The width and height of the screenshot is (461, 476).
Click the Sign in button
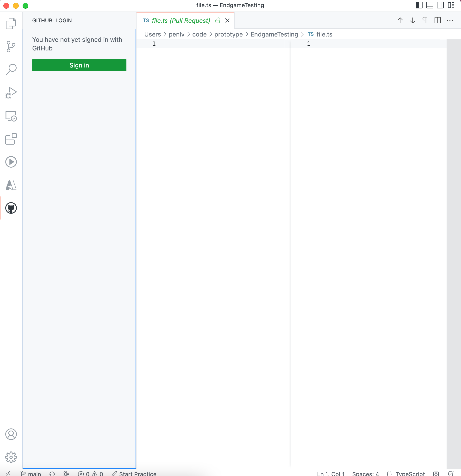pyautogui.click(x=79, y=65)
